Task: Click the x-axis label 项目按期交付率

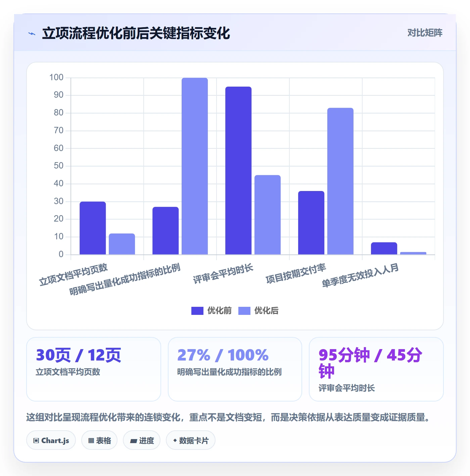Action: 296,274
